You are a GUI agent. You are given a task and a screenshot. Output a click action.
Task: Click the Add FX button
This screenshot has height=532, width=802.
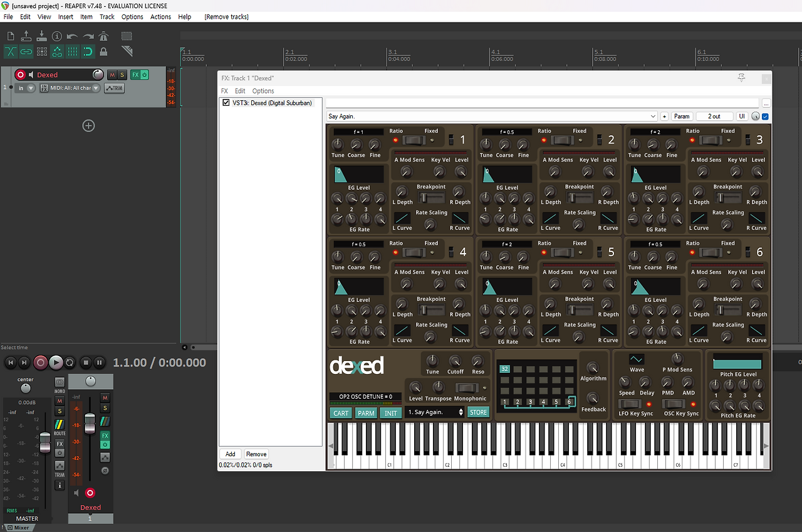(x=231, y=454)
